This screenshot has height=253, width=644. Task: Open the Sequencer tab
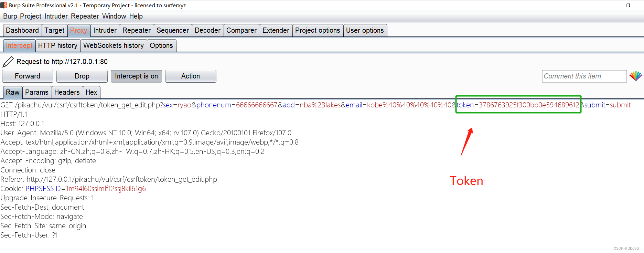pyautogui.click(x=173, y=30)
